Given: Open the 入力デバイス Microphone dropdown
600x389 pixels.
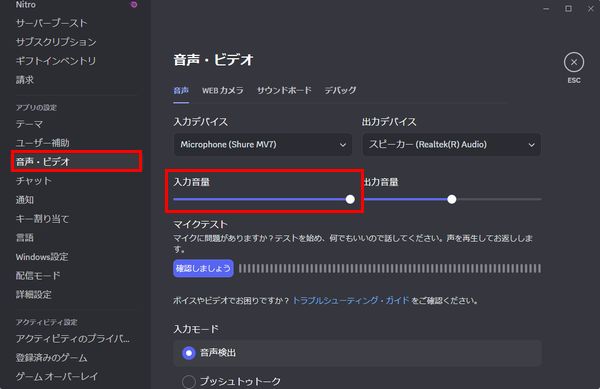Looking at the screenshot, I should (x=262, y=145).
